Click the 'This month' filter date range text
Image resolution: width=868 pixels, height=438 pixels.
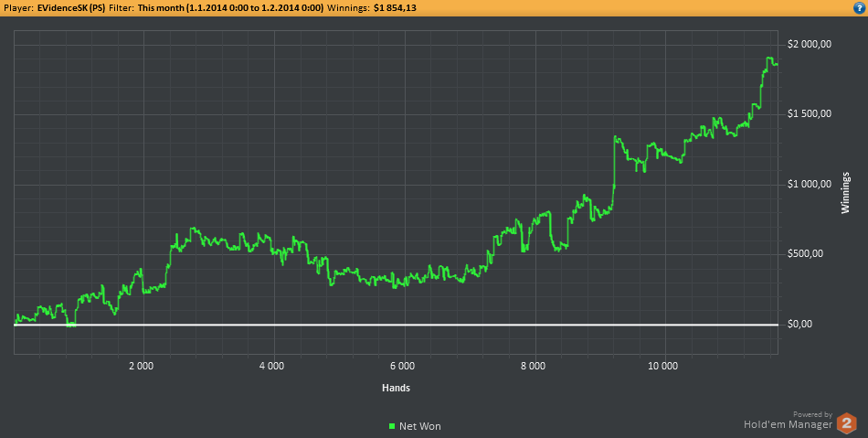pyautogui.click(x=230, y=7)
